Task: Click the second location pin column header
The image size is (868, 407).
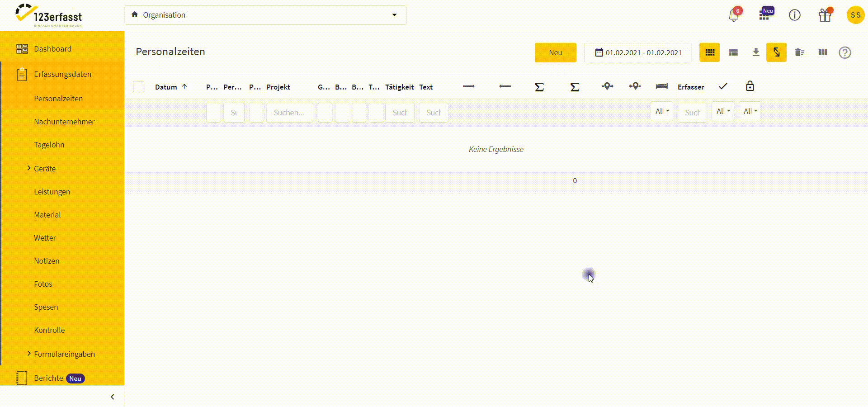Action: [x=635, y=86]
